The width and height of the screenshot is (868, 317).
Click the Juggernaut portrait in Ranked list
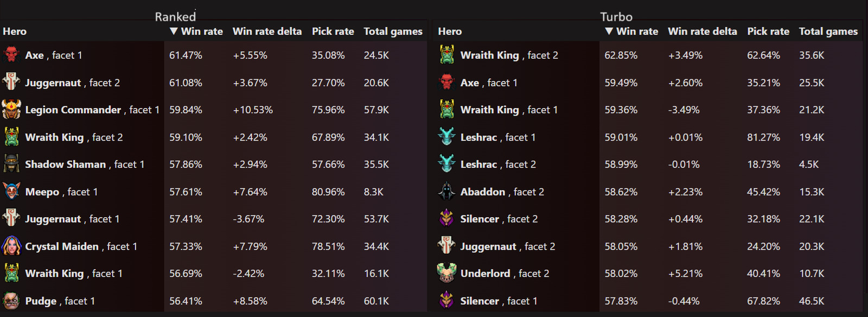click(12, 83)
